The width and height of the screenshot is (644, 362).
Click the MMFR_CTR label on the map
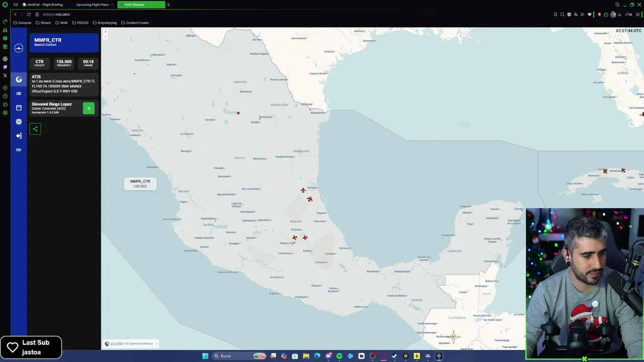point(140,184)
